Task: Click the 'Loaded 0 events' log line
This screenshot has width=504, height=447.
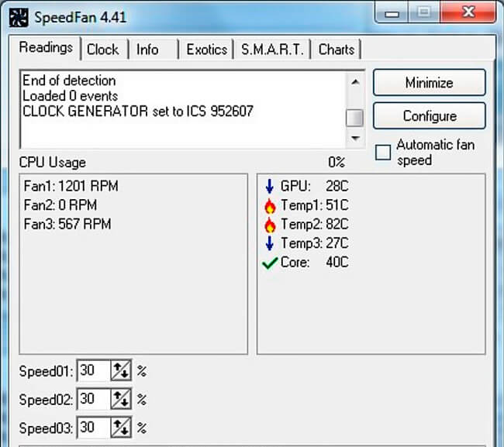Action: pos(70,96)
